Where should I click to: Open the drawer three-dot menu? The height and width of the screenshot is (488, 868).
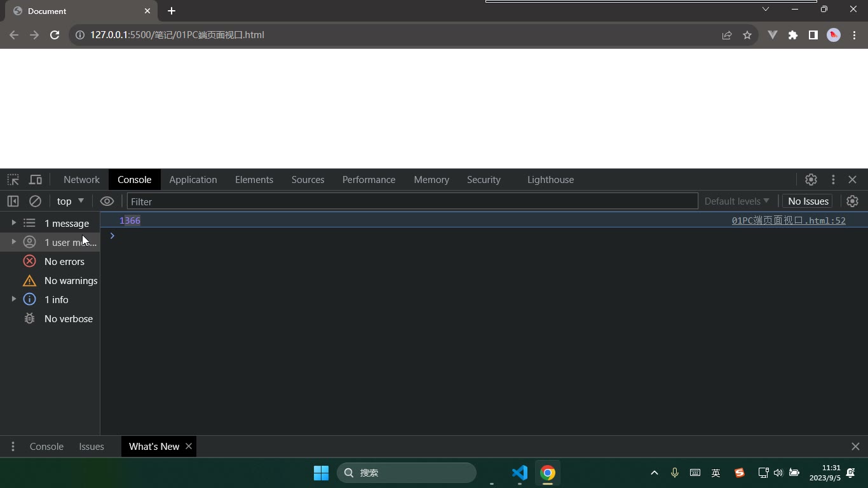(13, 447)
